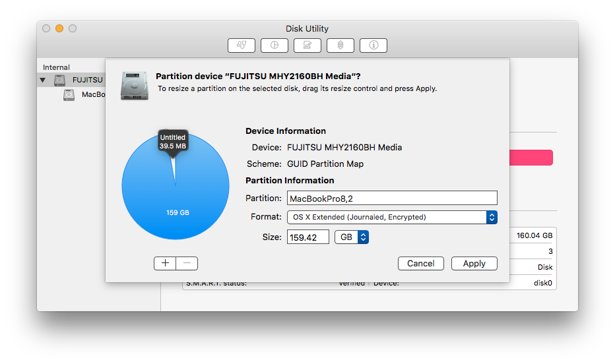Click the Size value field 159.42
615x364 pixels.
308,237
